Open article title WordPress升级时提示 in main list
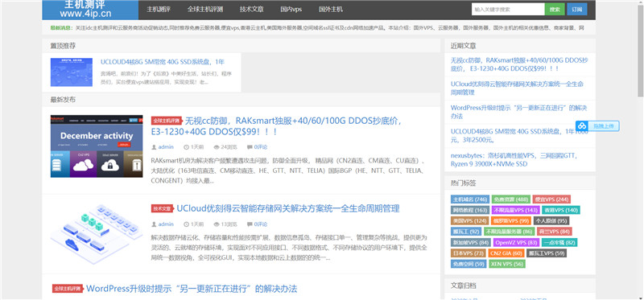The image size is (644, 300). 192,289
